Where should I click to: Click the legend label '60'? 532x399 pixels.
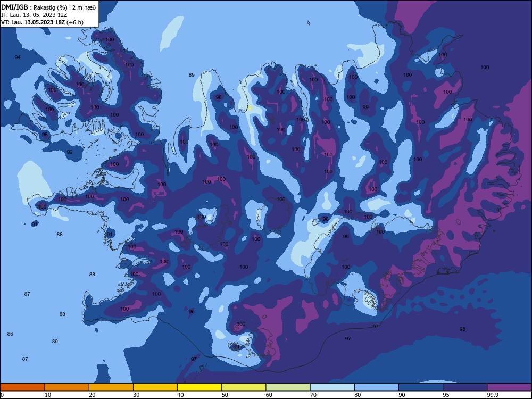269,395
